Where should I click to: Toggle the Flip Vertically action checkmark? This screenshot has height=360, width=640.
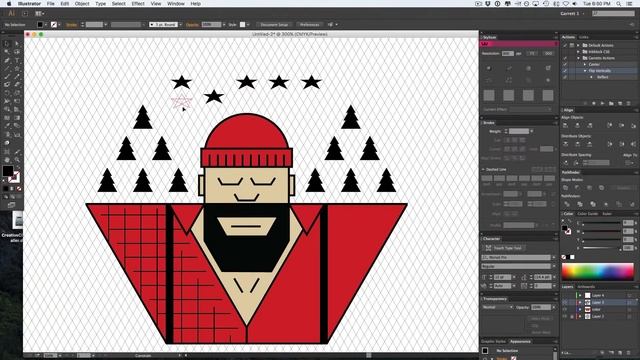point(565,71)
